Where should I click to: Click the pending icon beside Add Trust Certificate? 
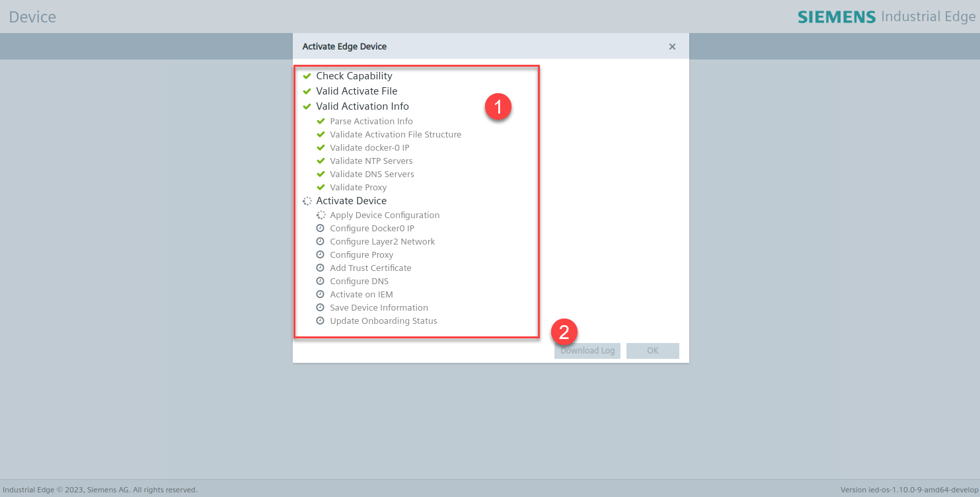[x=320, y=268]
